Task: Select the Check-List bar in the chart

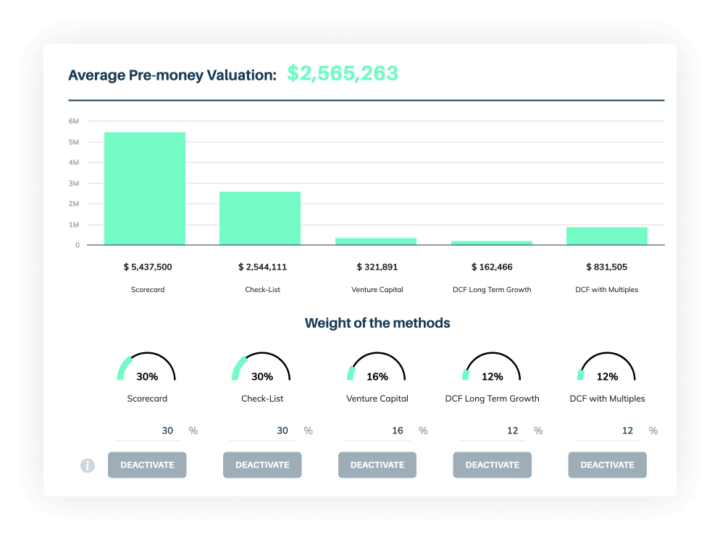Action: pos(260,219)
